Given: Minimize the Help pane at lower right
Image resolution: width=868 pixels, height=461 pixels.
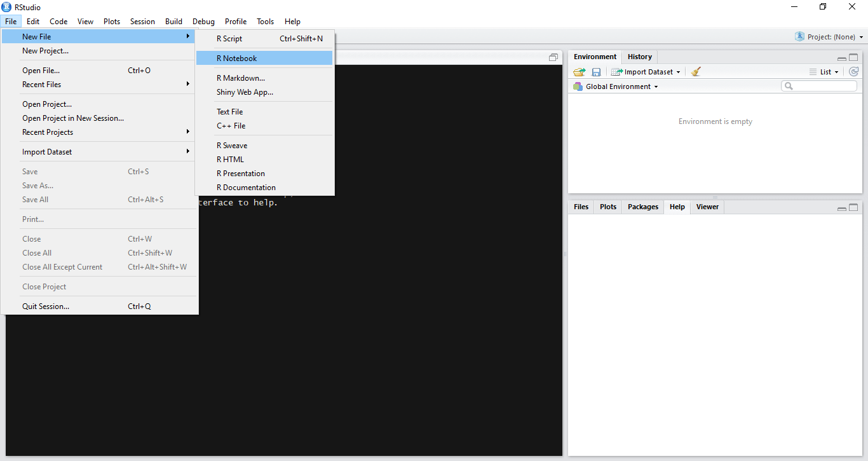Looking at the screenshot, I should coord(842,208).
